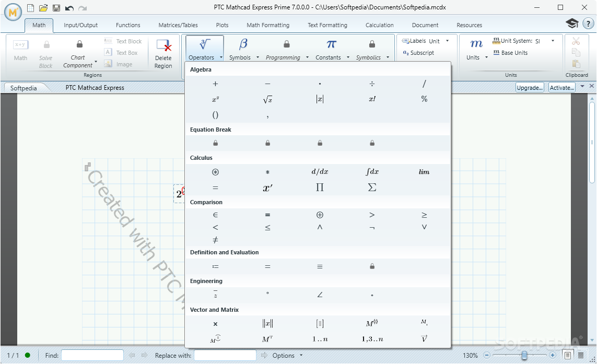Open the Matrices/Tables ribbon tab
This screenshot has width=597, height=364.
pos(178,25)
